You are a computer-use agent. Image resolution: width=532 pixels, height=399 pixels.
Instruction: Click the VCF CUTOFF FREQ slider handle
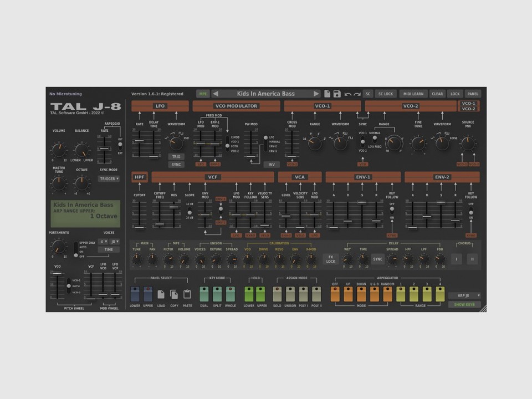coord(160,224)
